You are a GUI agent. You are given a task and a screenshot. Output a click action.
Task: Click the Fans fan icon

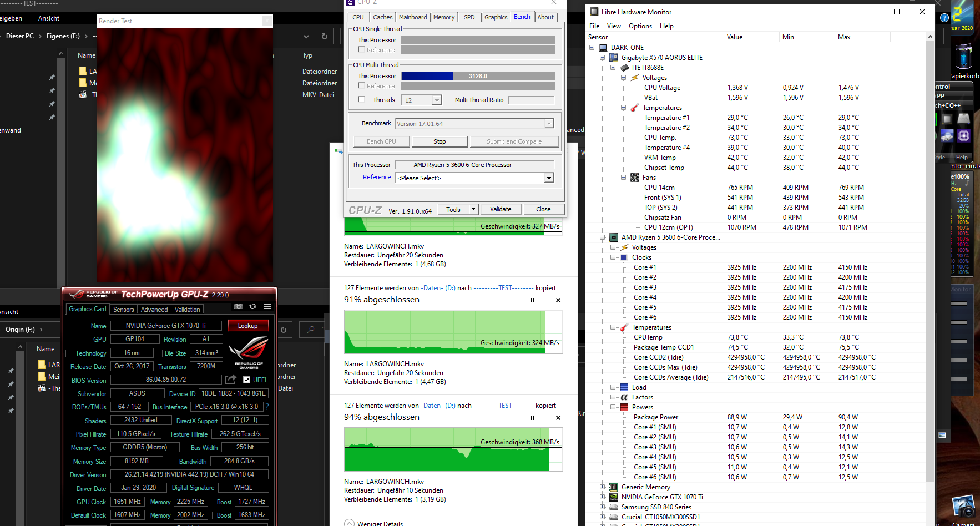tap(635, 178)
